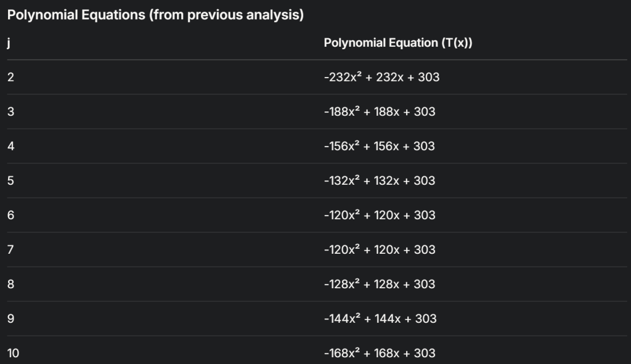Select the j value 4 cell
Screen dimensions: 631x364
coord(11,146)
